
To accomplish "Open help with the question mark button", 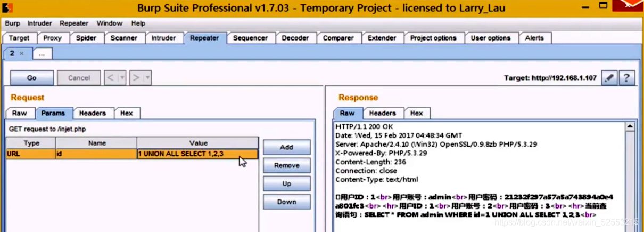I will (x=626, y=78).
